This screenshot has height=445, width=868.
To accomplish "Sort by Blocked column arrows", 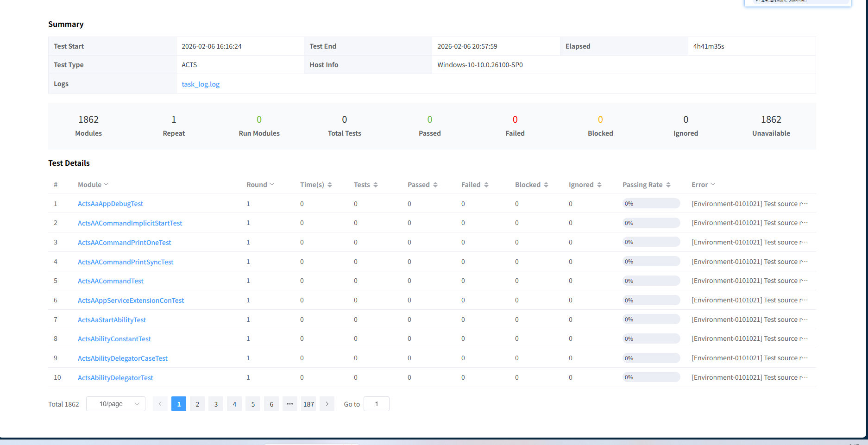I will pos(546,185).
